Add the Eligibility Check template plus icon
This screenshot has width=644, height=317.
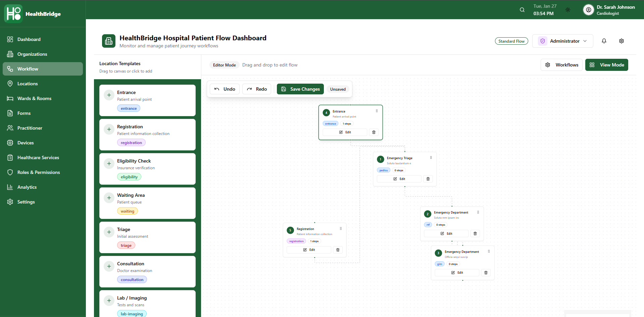[x=109, y=164]
